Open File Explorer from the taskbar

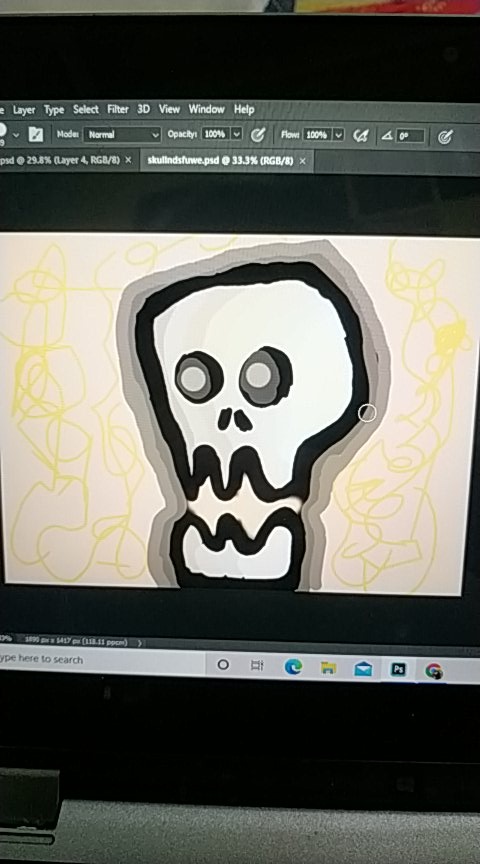[x=328, y=668]
